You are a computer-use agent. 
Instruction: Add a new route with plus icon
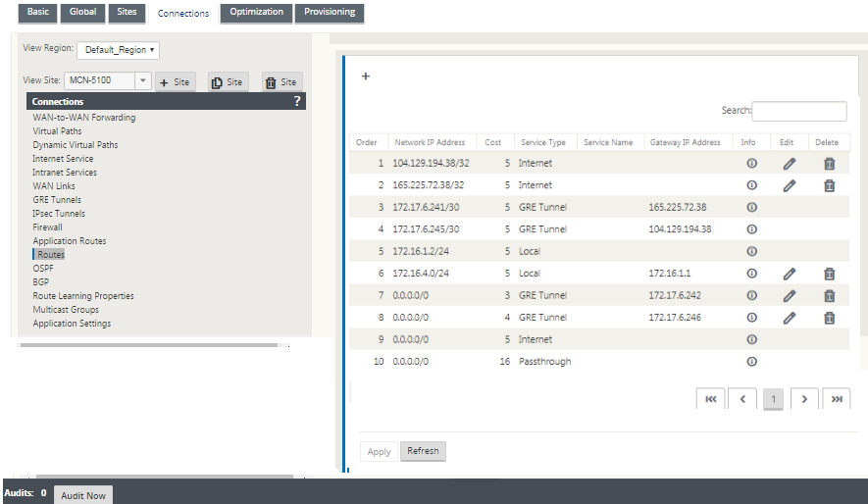pyautogui.click(x=366, y=76)
